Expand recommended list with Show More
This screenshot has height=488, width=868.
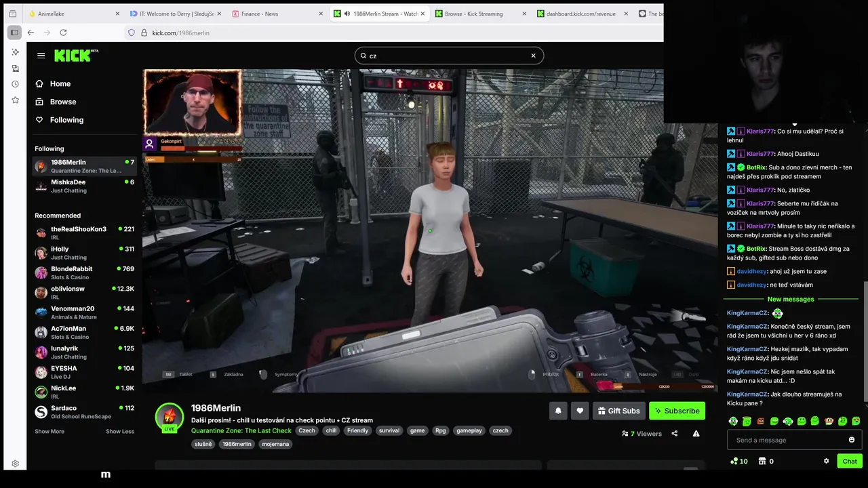point(50,431)
